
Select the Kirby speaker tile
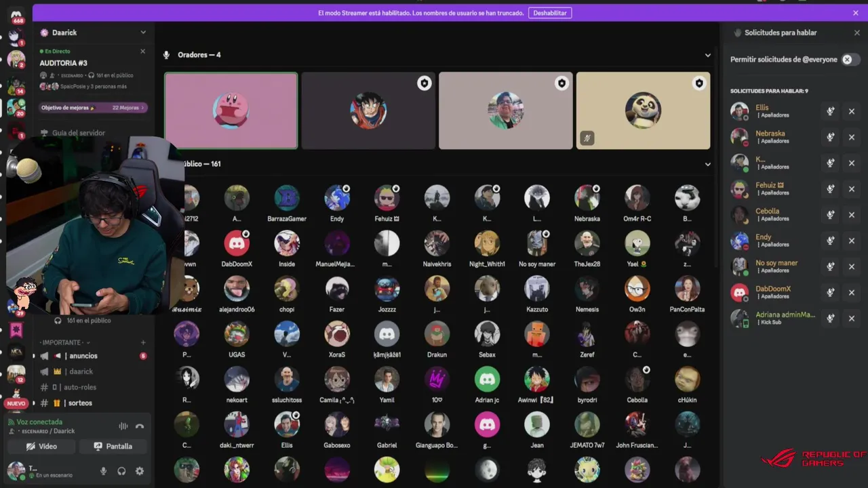(x=231, y=110)
